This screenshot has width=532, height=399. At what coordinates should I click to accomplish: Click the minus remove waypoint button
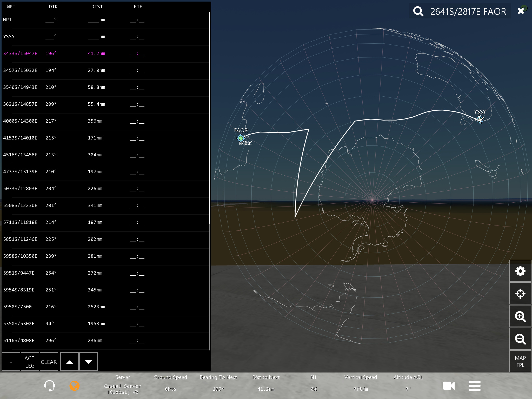11,362
